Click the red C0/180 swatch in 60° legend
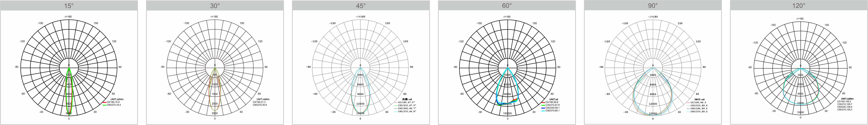 (543, 102)
